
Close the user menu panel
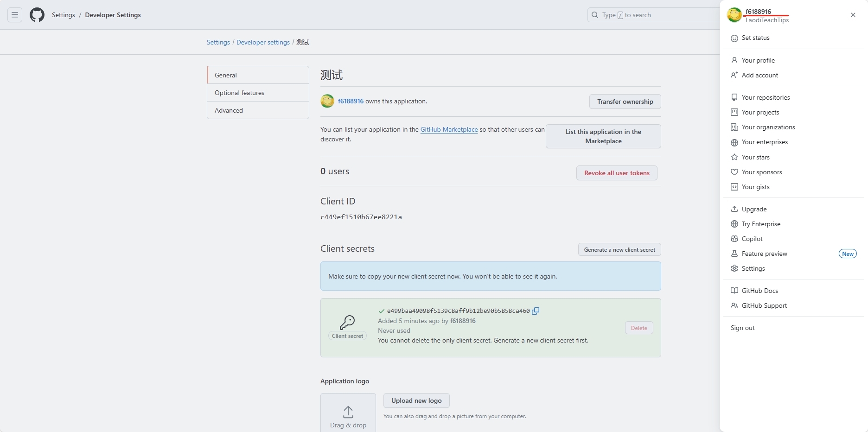click(x=853, y=15)
